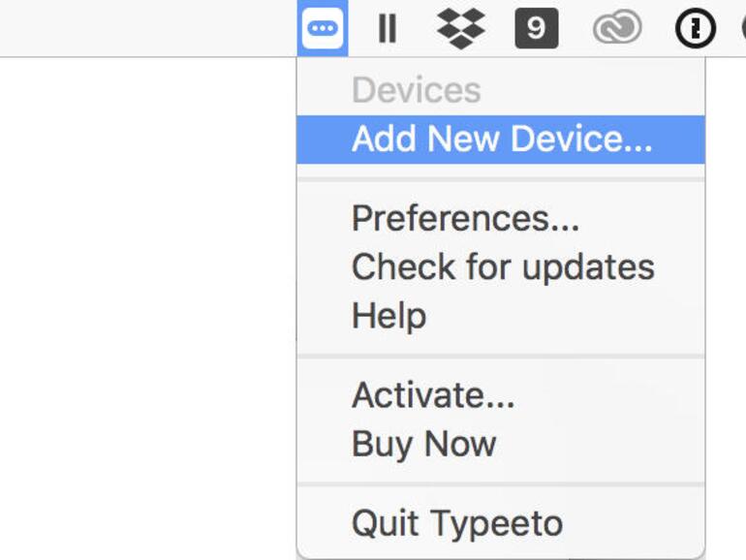Look for a newer Typeeto version

click(x=502, y=267)
